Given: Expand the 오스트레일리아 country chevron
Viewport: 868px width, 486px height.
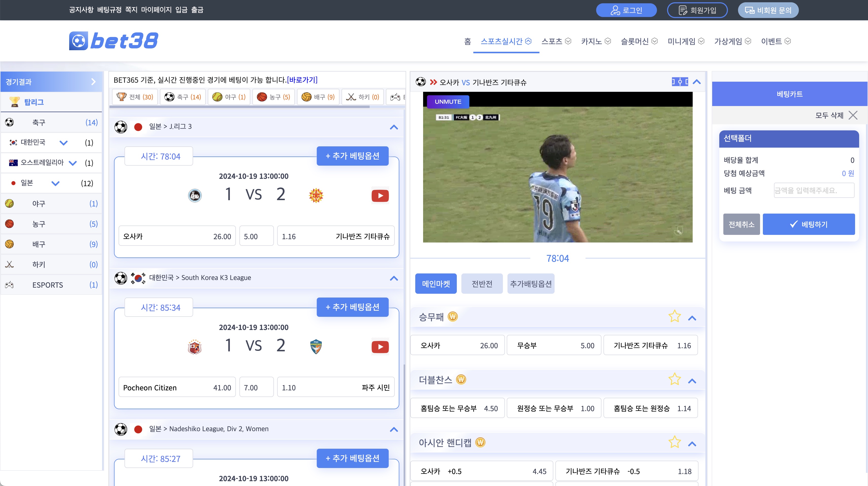Looking at the screenshot, I should [73, 163].
